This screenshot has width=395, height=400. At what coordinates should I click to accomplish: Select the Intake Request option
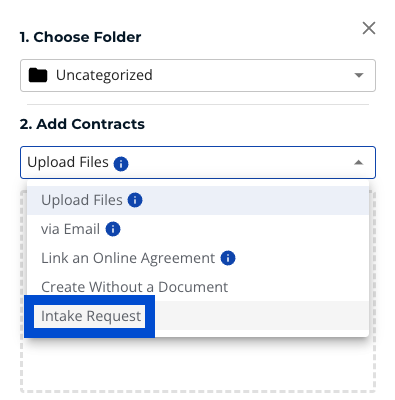(x=198, y=316)
